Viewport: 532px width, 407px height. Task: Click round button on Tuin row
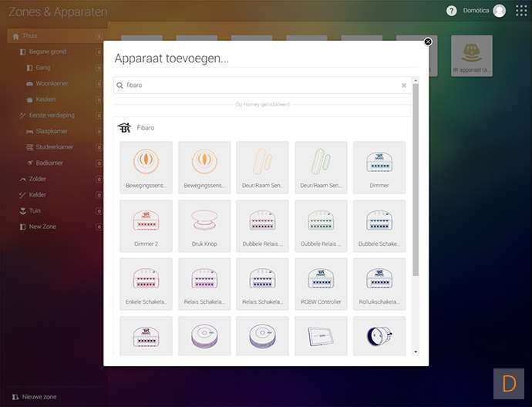point(99,211)
